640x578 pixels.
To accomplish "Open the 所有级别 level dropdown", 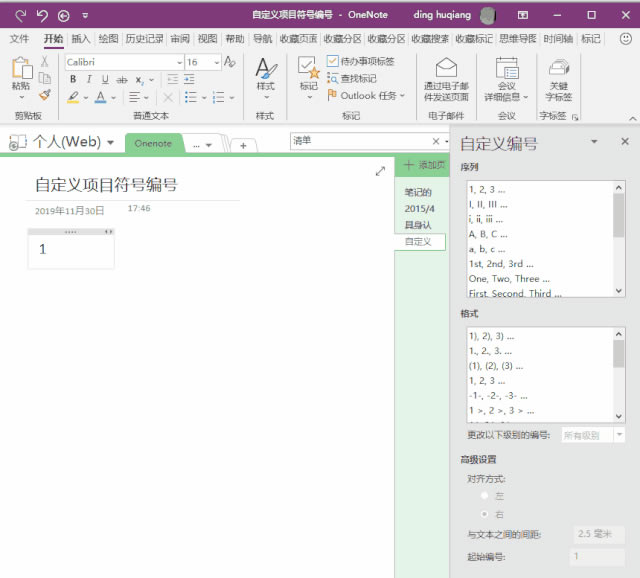I will 619,435.
